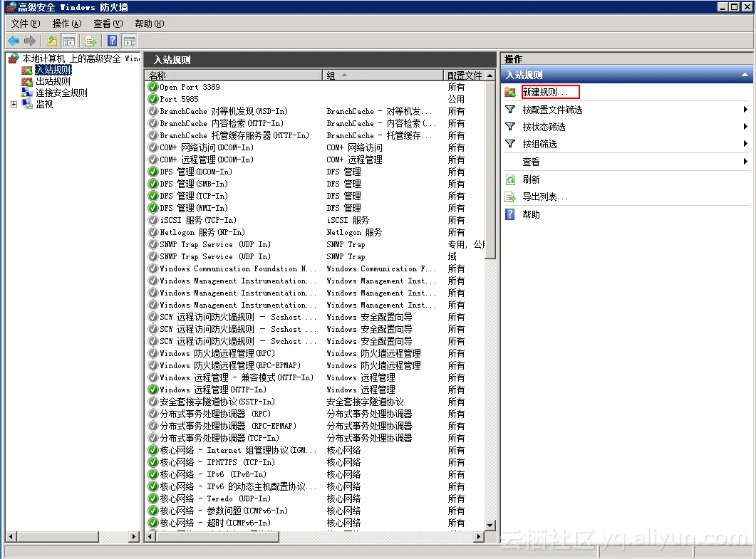This screenshot has width=756, height=559.
Task: Select 入站规则 in the tree
Action: [53, 70]
